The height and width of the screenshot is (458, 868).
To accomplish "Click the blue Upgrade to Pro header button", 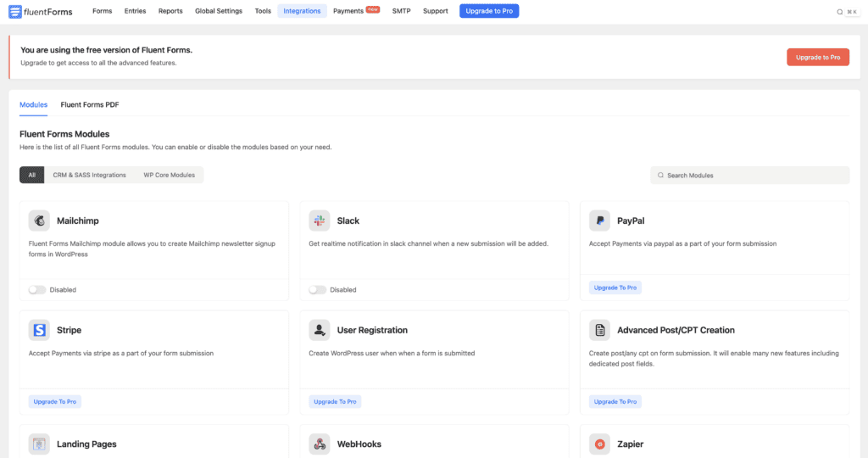I will [x=489, y=11].
